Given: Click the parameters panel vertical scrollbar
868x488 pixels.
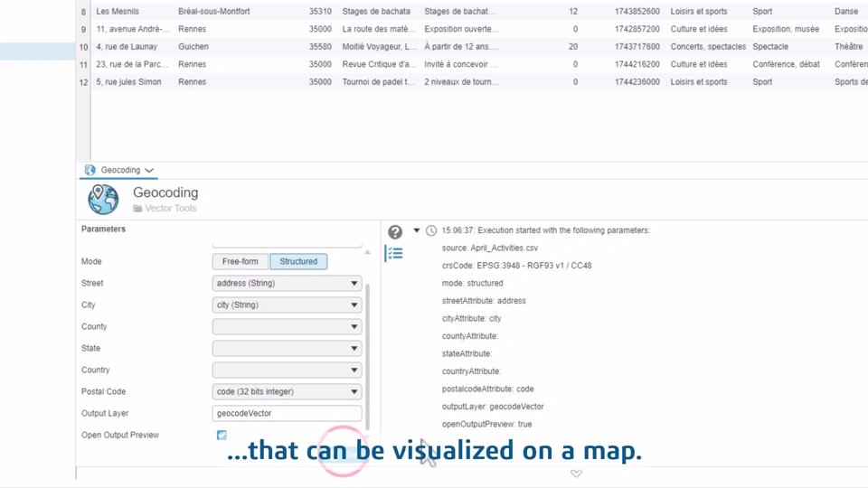Looking at the screenshot, I should (x=368, y=357).
